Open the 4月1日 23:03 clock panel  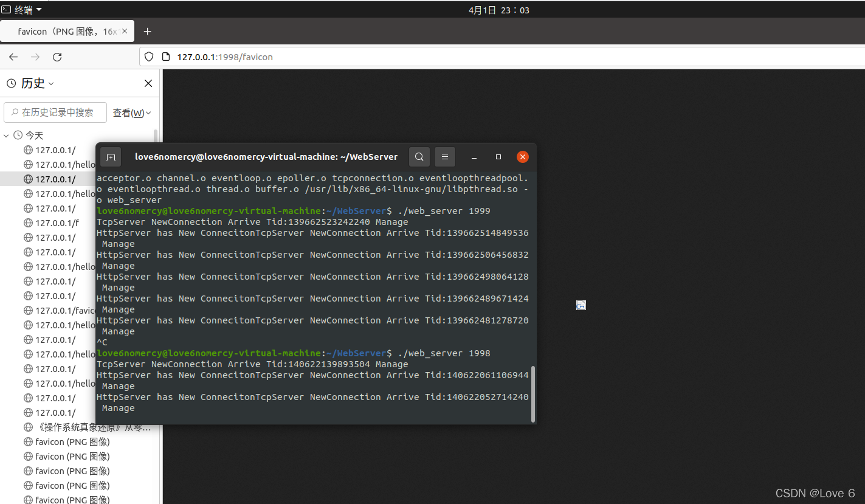498,10
